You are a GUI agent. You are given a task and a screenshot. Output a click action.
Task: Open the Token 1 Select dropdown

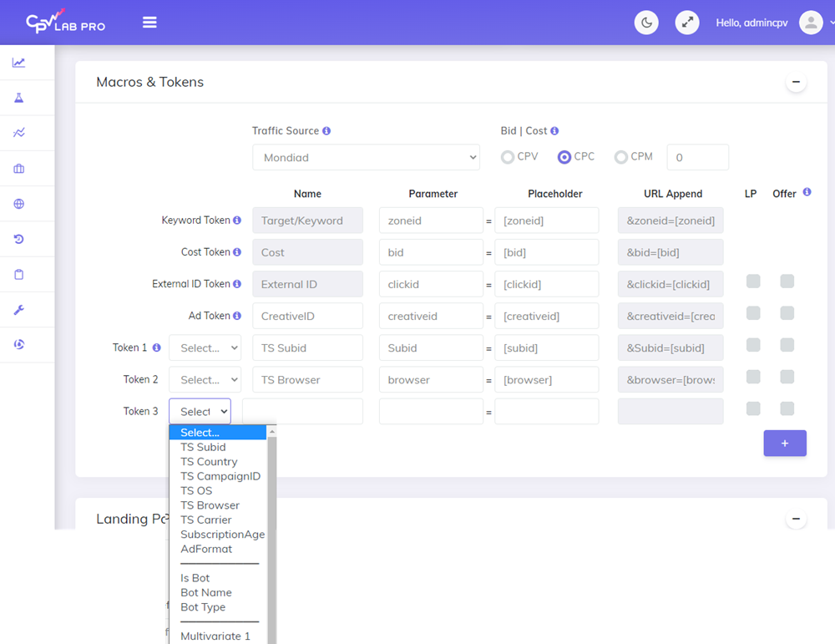(205, 347)
